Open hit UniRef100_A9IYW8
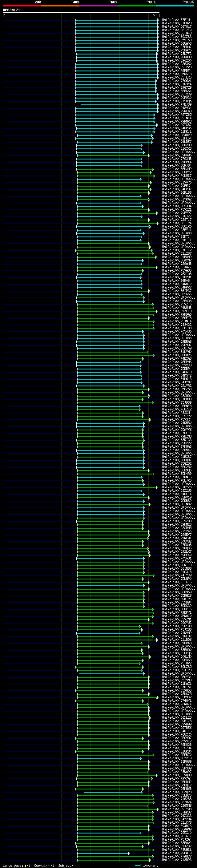Screen dimensions: 197x868 pos(177,809)
